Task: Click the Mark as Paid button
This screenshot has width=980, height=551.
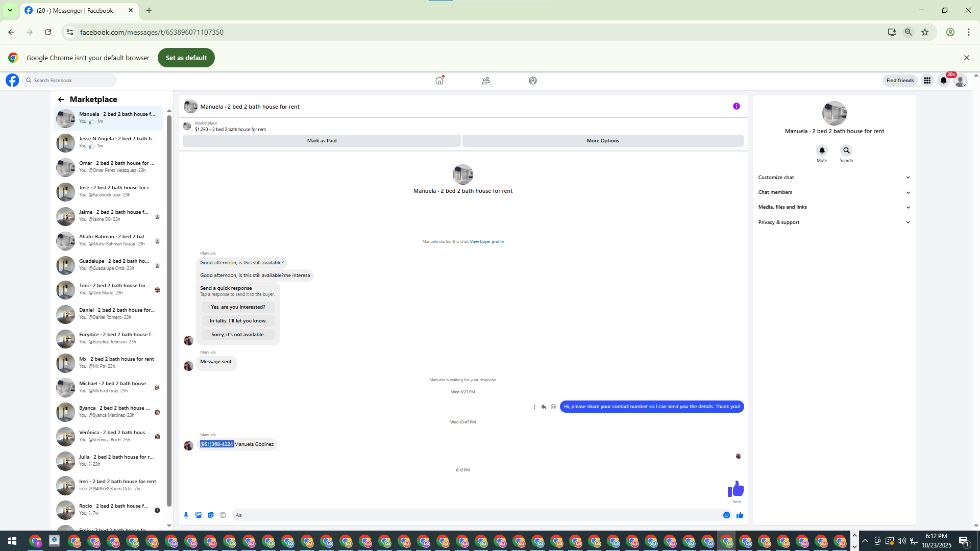Action: tap(322, 141)
